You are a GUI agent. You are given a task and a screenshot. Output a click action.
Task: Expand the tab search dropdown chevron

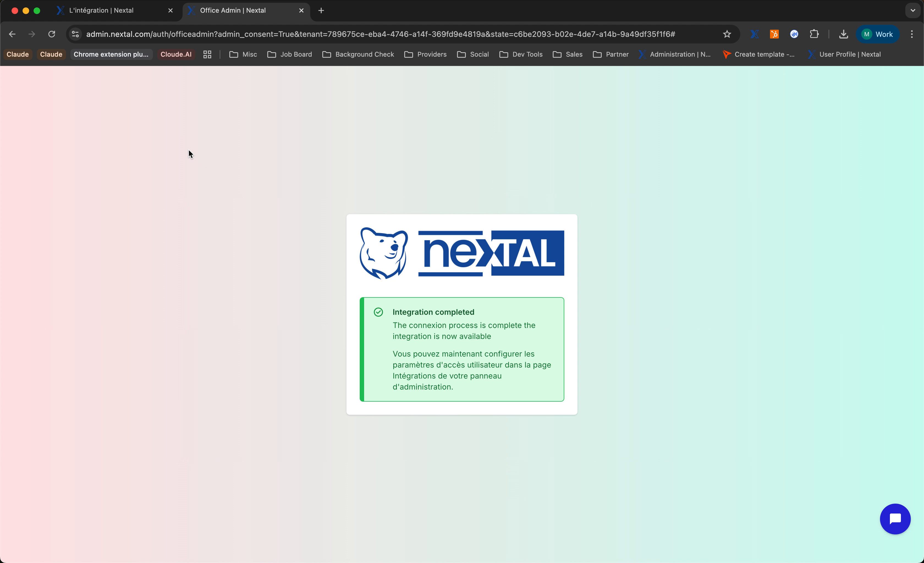click(x=913, y=10)
